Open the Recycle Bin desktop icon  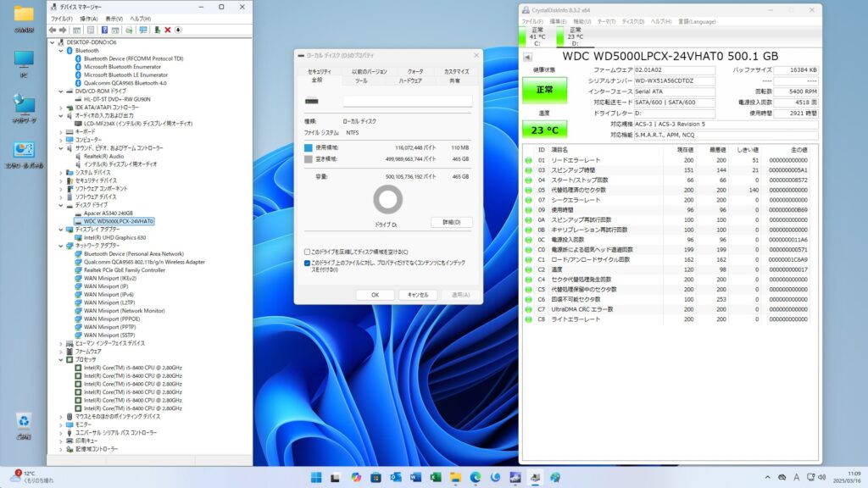[24, 422]
